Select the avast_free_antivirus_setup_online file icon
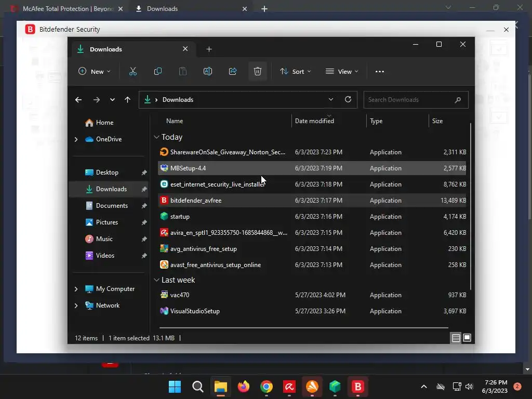The height and width of the screenshot is (399, 532). coord(164,264)
